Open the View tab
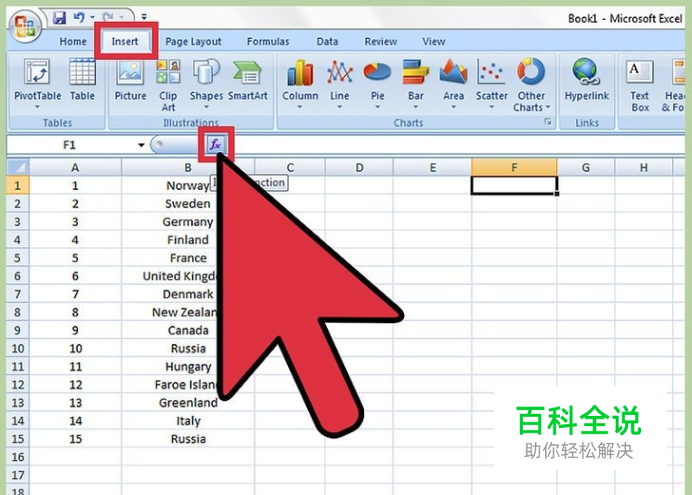Image resolution: width=692 pixels, height=495 pixels. [433, 41]
